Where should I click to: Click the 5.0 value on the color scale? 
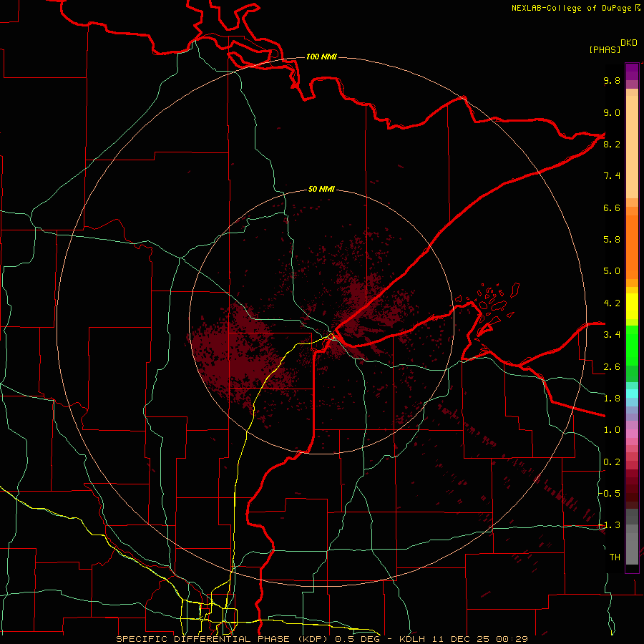(612, 271)
